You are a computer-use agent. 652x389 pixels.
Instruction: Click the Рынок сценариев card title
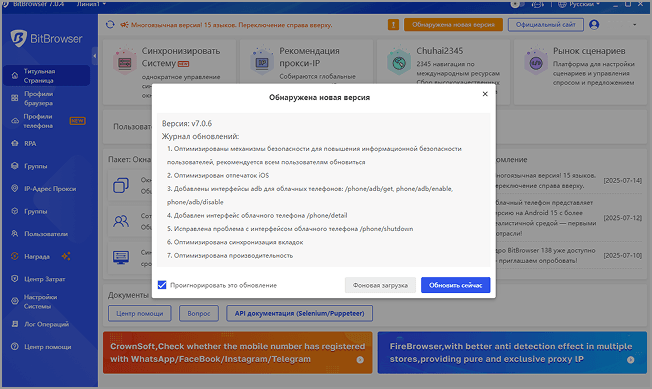[x=589, y=51]
